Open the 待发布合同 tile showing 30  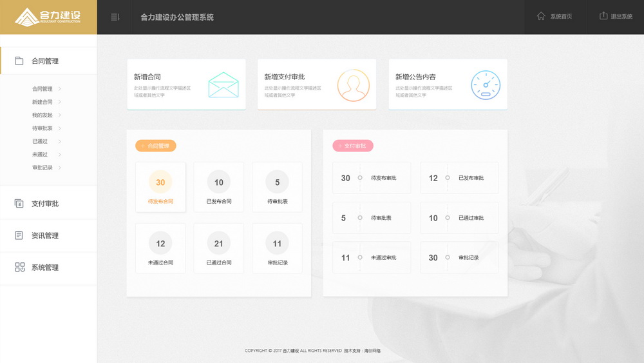coord(160,187)
